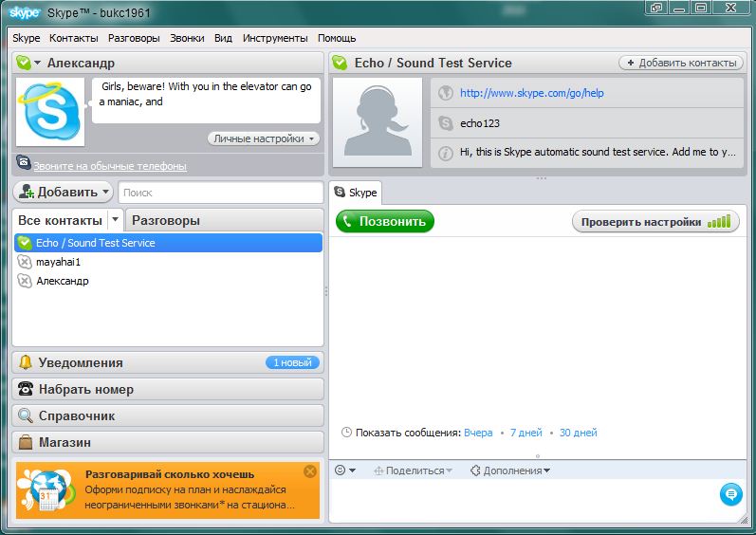Click the Skype icon beside echo123
756x535 pixels.
446,123
